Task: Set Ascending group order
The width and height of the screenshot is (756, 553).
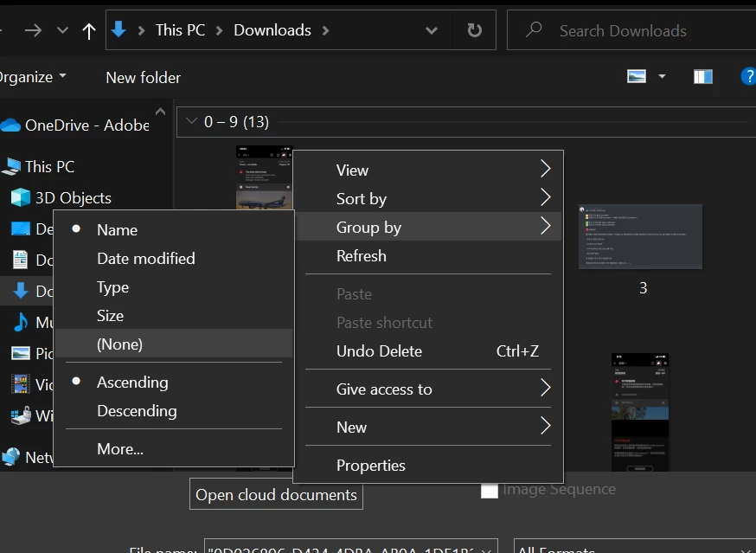Action: [174, 383]
